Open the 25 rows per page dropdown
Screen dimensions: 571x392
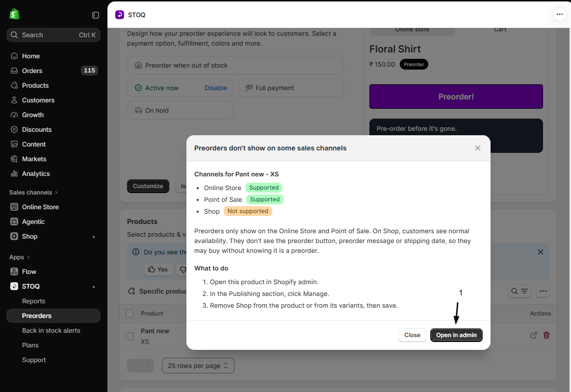198,366
